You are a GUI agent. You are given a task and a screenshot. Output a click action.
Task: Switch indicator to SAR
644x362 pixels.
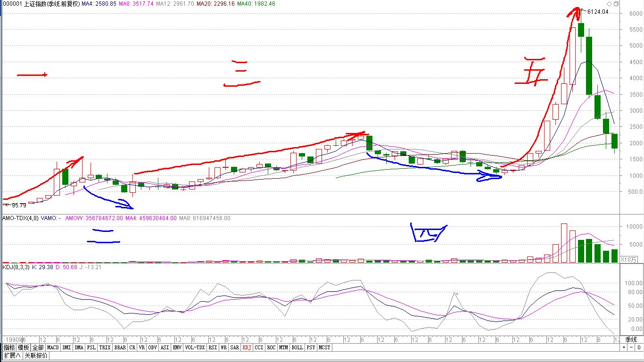[x=235, y=347]
